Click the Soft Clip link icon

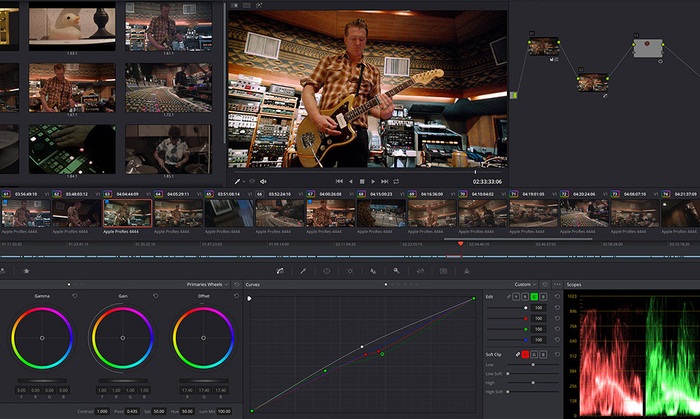coord(517,354)
